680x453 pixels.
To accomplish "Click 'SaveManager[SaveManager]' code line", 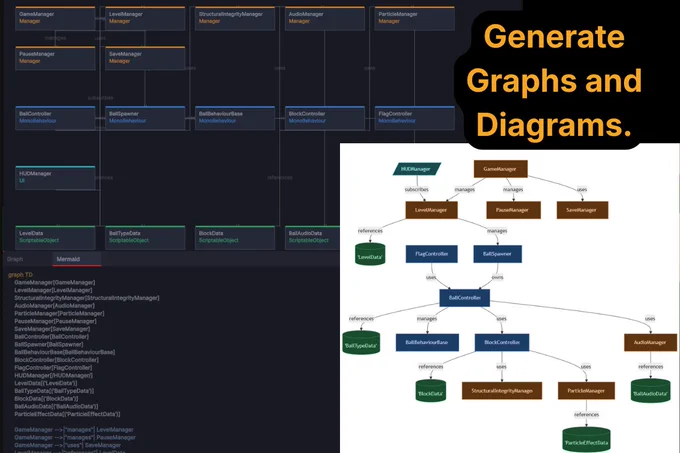I will (x=52, y=329).
